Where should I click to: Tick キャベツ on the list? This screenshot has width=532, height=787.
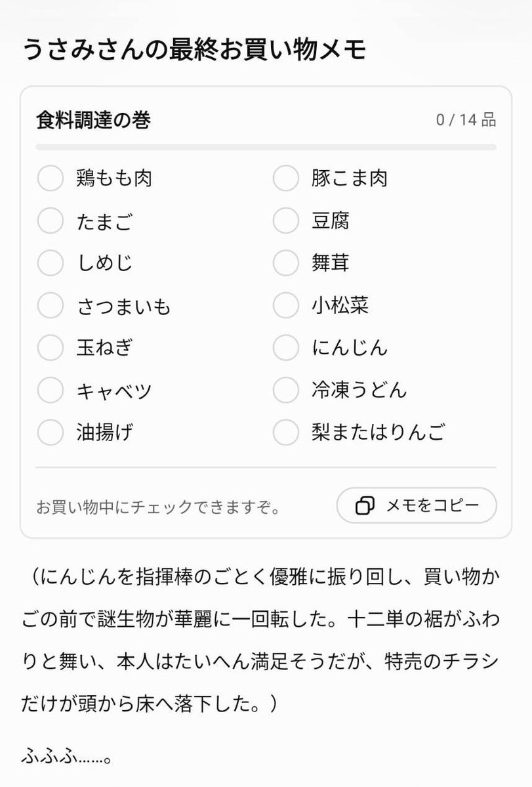(x=51, y=390)
